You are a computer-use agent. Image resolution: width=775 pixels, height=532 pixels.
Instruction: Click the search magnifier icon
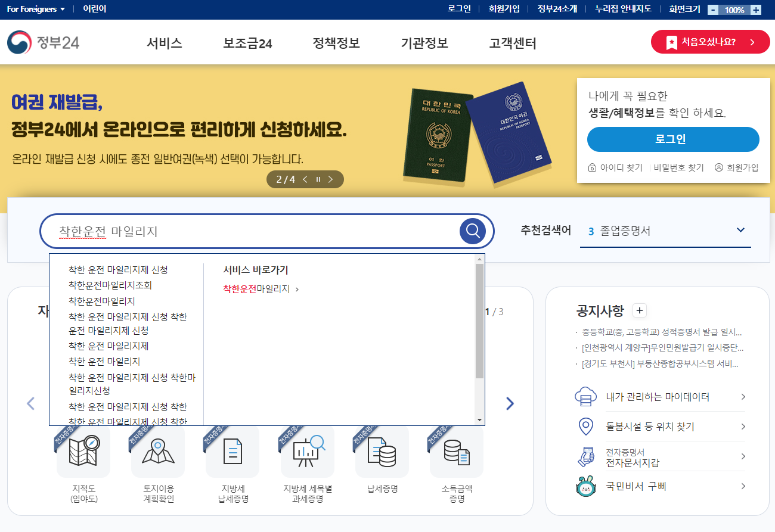[472, 231]
